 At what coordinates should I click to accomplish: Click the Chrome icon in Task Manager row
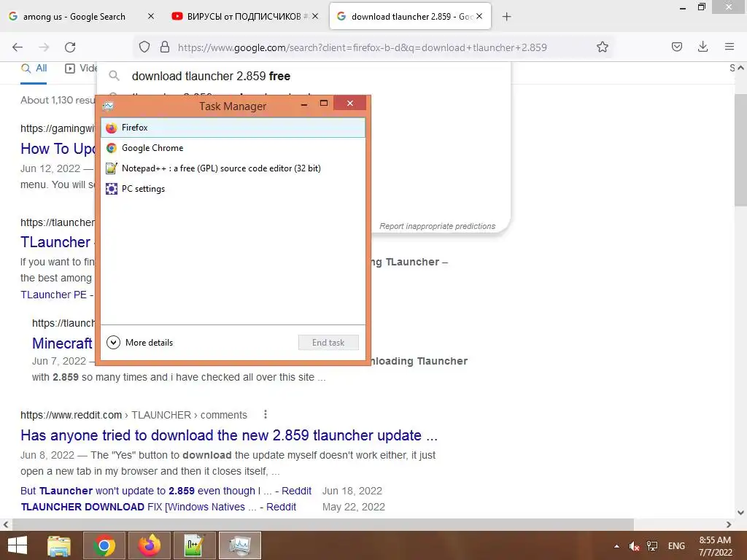point(112,148)
